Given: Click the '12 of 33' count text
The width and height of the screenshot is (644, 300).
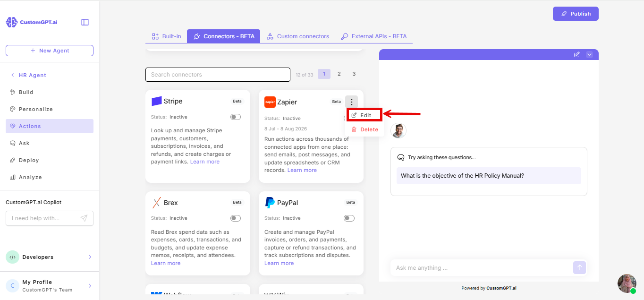Looking at the screenshot, I should pyautogui.click(x=305, y=75).
